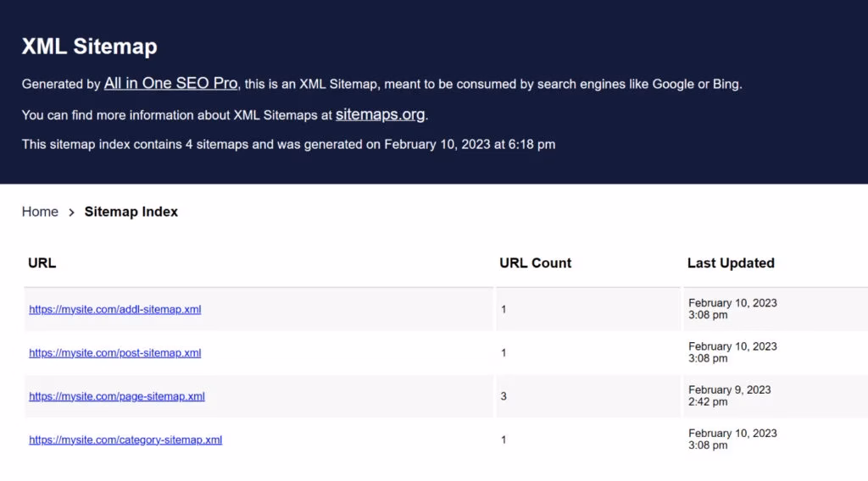The image size is (868, 481).
Task: Select the Sitemap Index breadcrumb
Action: pyautogui.click(x=131, y=212)
